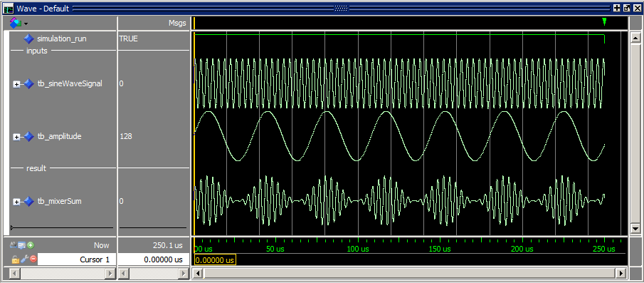This screenshot has height=283, width=644.
Task: Click the green end-of-simulation marker at top
Action: tap(604, 22)
